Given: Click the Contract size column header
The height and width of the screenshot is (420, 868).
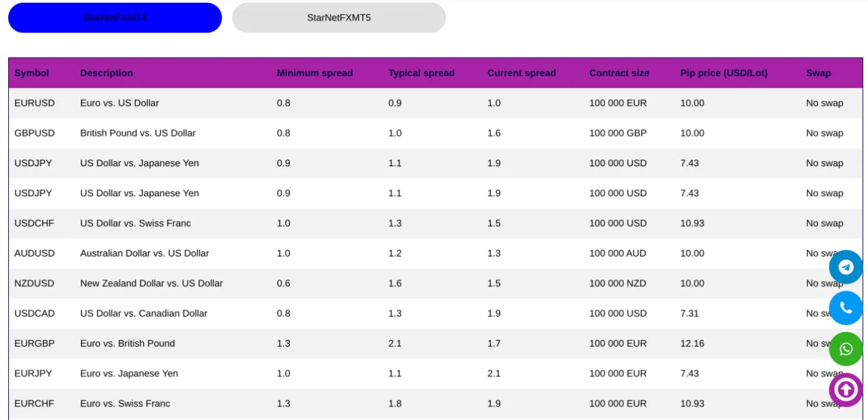Looking at the screenshot, I should (619, 73).
